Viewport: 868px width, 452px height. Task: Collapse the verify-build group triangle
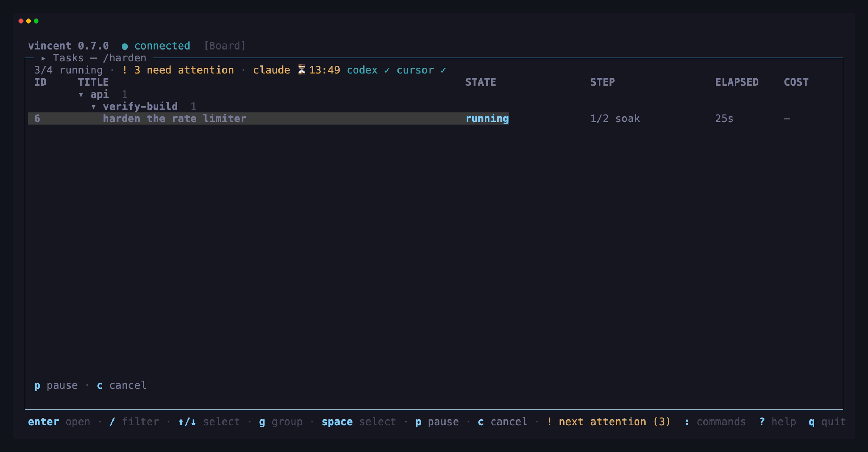93,107
